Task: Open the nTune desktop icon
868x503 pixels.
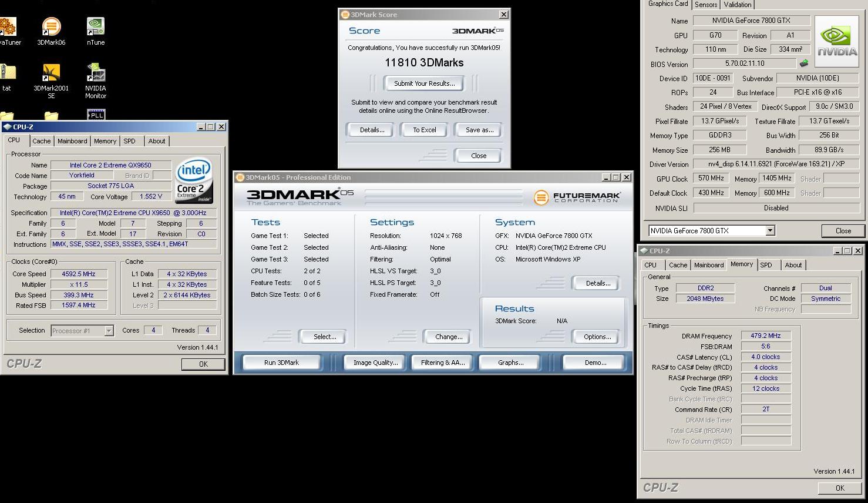Action: [x=96, y=31]
